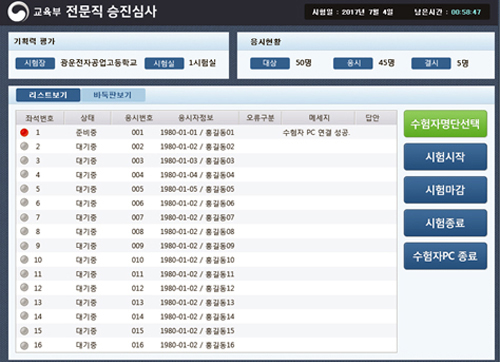Click examinee '1980-01-02 / 홍길동02'

(197, 147)
